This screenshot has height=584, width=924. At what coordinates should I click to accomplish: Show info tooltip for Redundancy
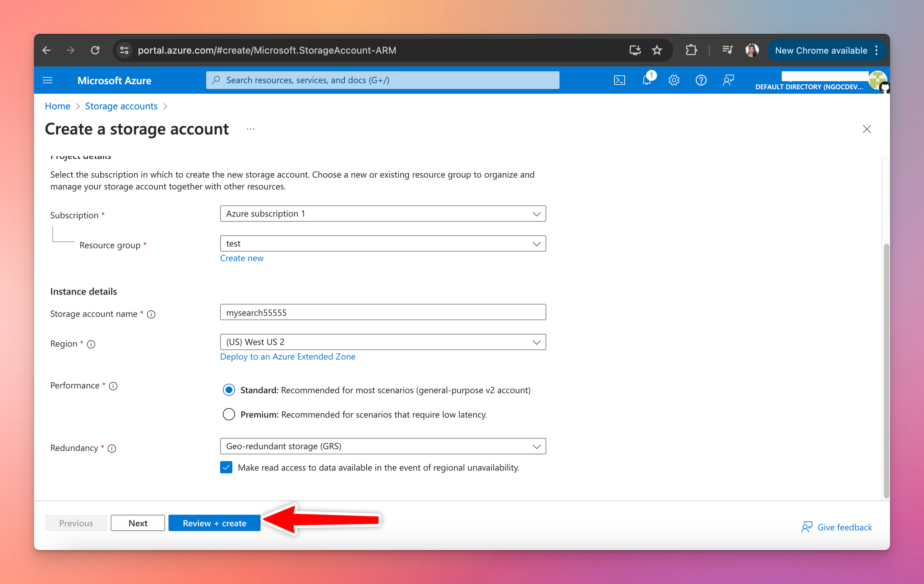coord(112,449)
